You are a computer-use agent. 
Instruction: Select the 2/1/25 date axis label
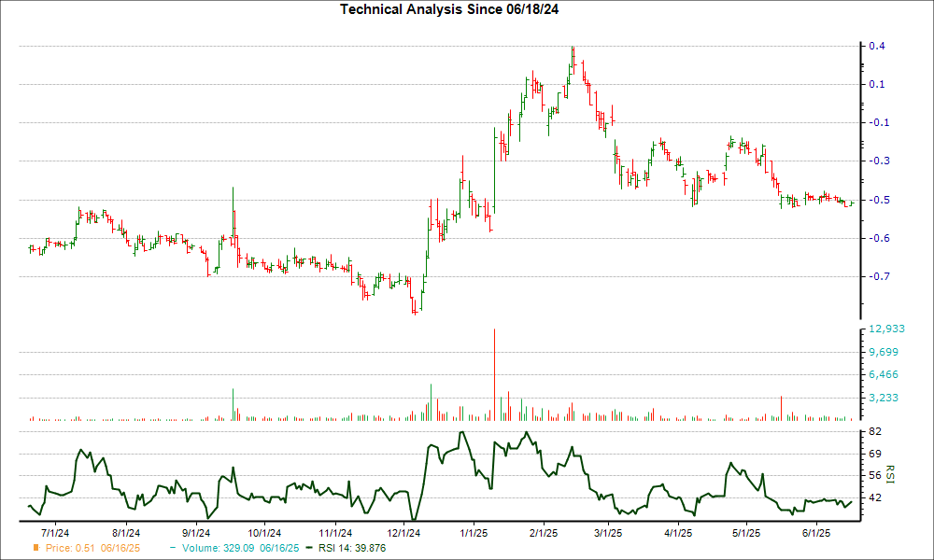coord(544,533)
